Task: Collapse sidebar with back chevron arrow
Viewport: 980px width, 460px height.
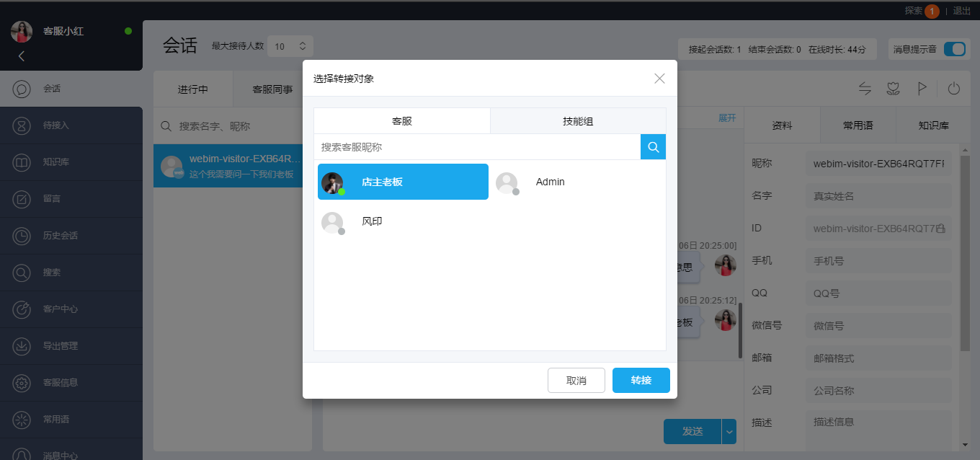Action: click(22, 56)
